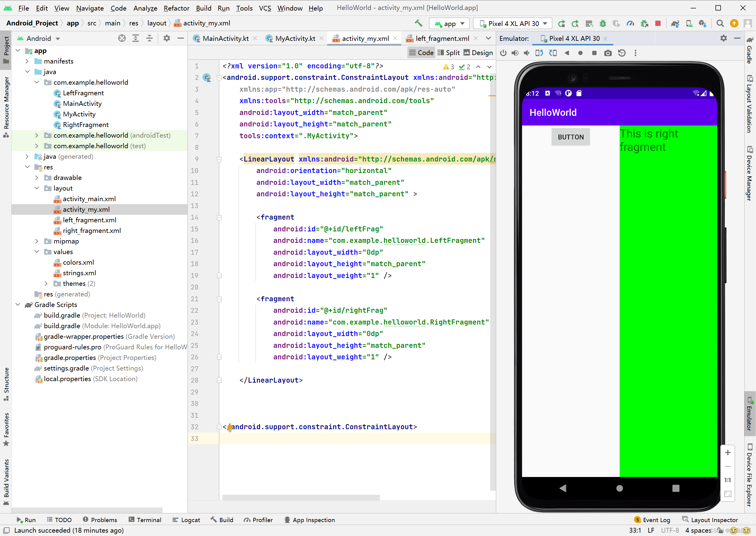
Task: Open Sync Project with Gradle Files icon
Action: (675, 23)
